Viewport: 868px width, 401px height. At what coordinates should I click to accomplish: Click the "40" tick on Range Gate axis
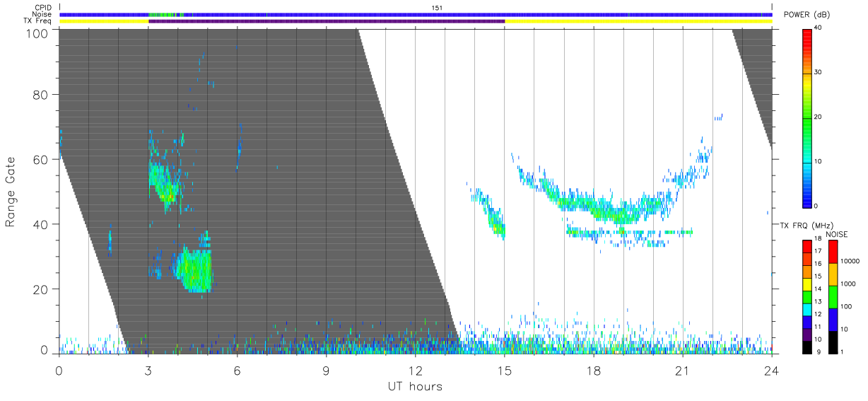pyautogui.click(x=40, y=224)
